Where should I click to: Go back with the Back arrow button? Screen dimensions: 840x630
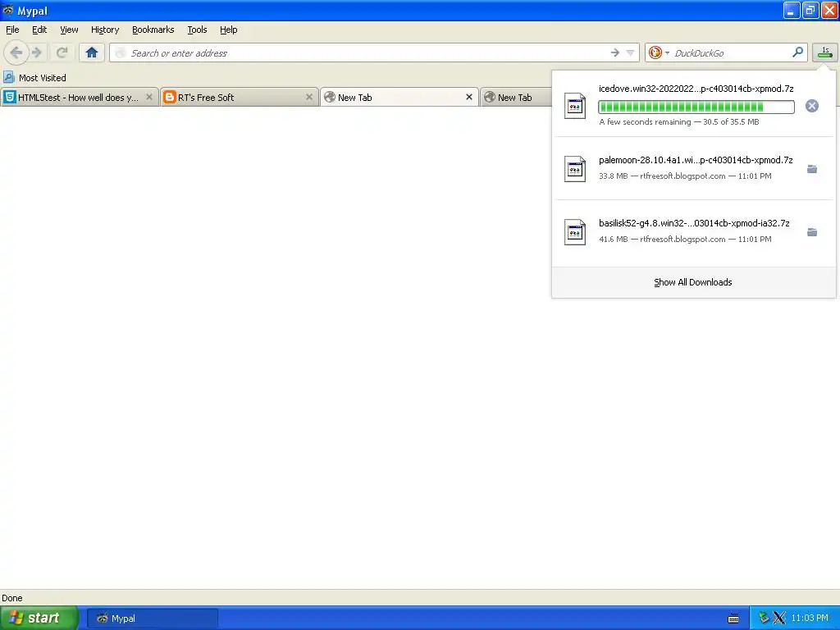pos(16,52)
